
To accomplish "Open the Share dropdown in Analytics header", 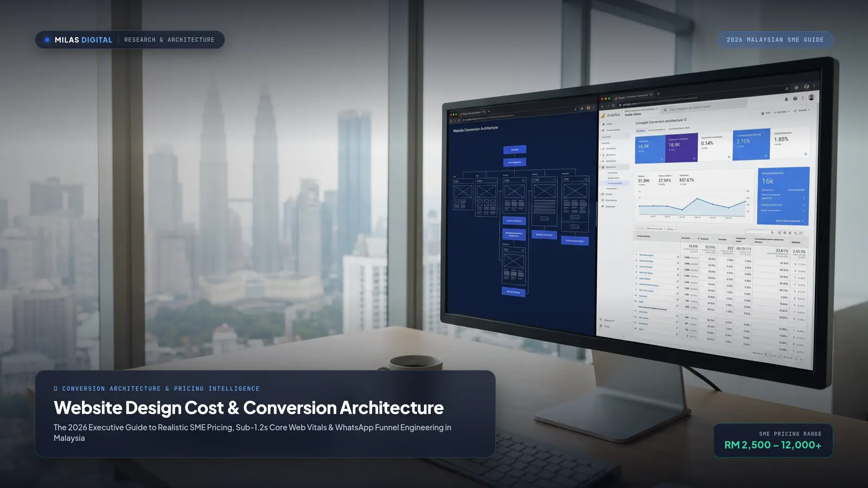I will coord(802,110).
